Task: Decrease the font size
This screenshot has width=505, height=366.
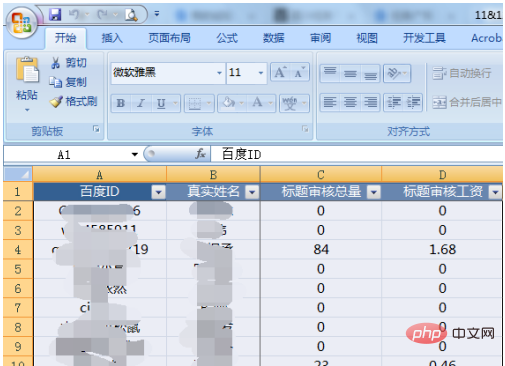Action: click(x=299, y=72)
